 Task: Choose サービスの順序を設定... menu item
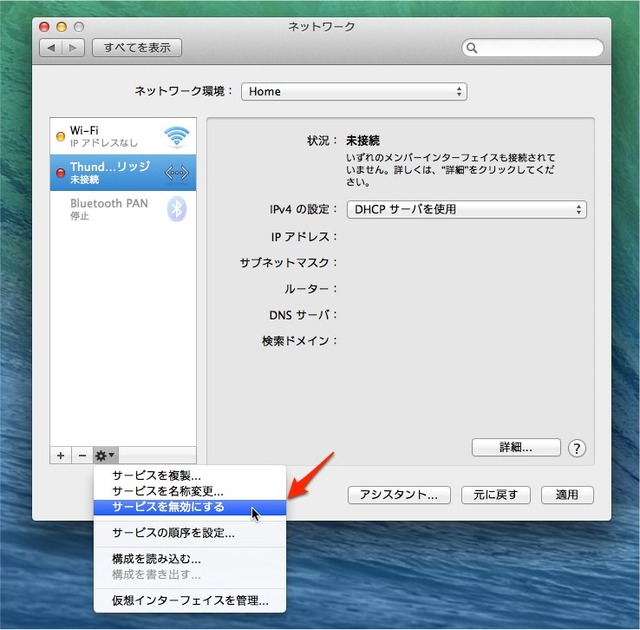(x=190, y=533)
